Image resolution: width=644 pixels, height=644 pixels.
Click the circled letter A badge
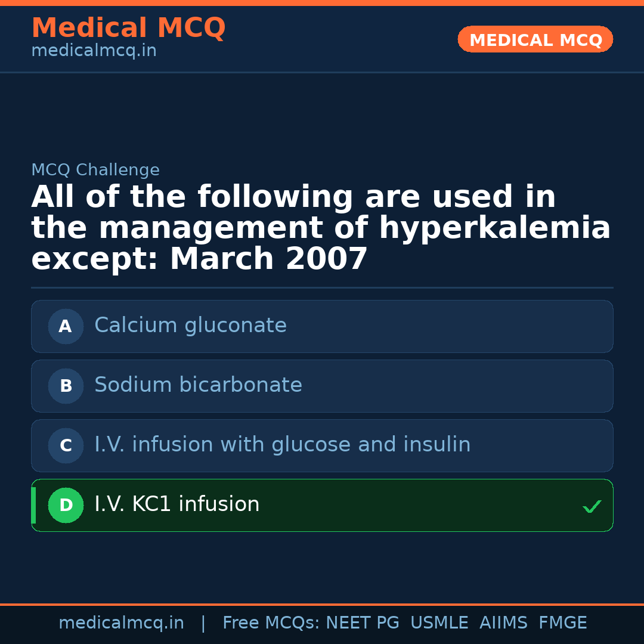pos(66,326)
